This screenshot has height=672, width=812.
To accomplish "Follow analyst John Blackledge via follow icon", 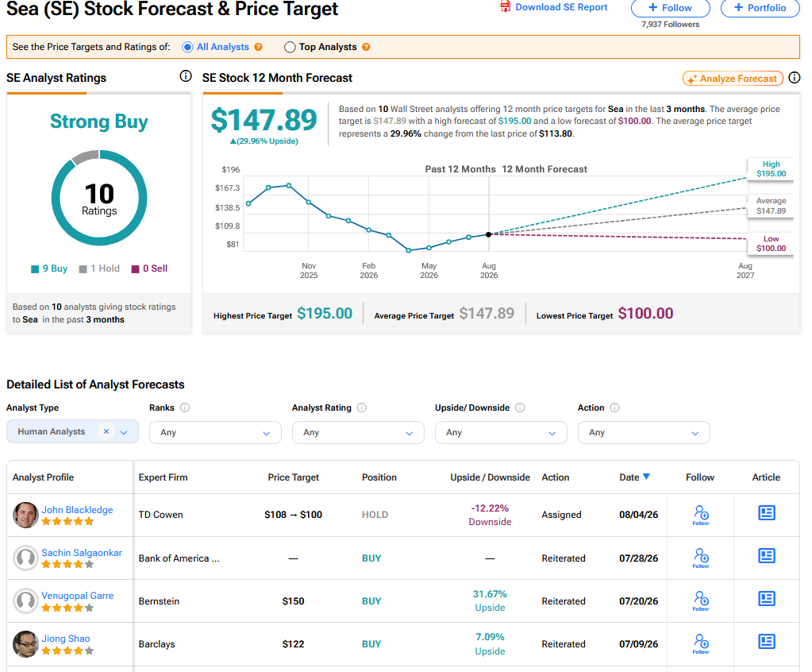I will click(x=701, y=515).
